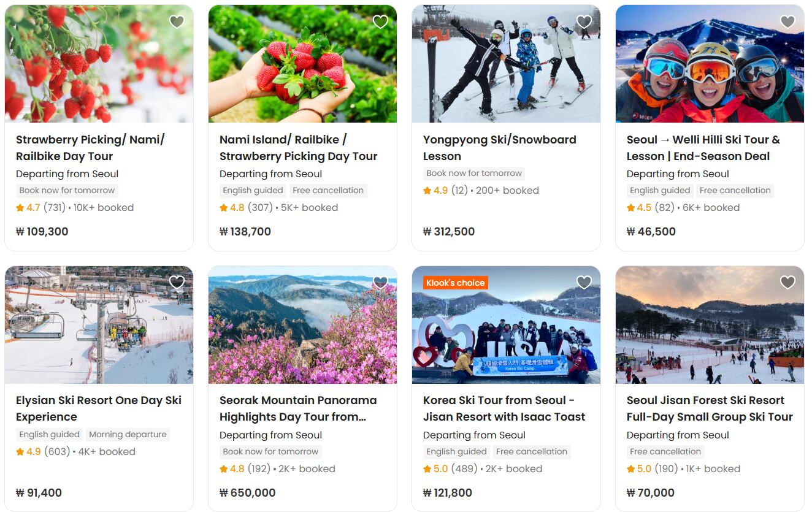Click the Klook's choice badge
The height and width of the screenshot is (512, 812).
pos(455,283)
